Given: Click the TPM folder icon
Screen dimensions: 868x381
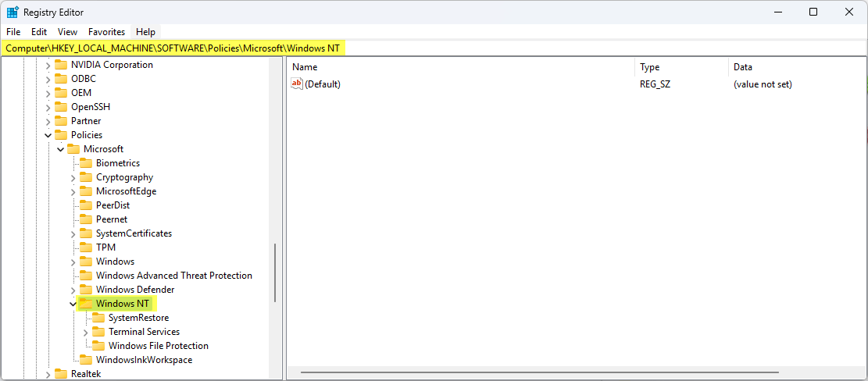Looking at the screenshot, I should [x=86, y=247].
